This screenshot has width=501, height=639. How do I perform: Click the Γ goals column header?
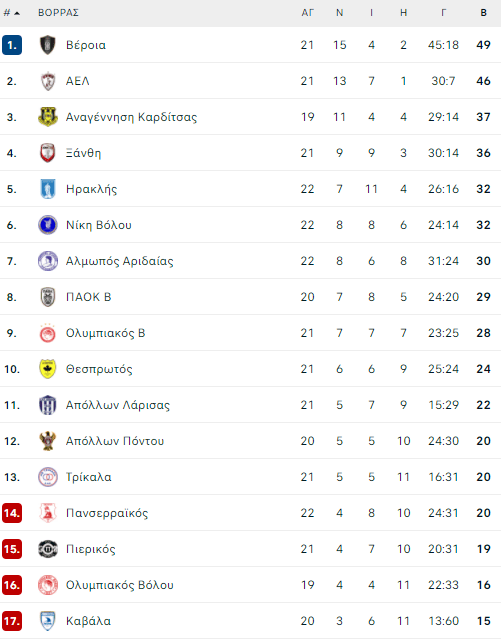(444, 13)
